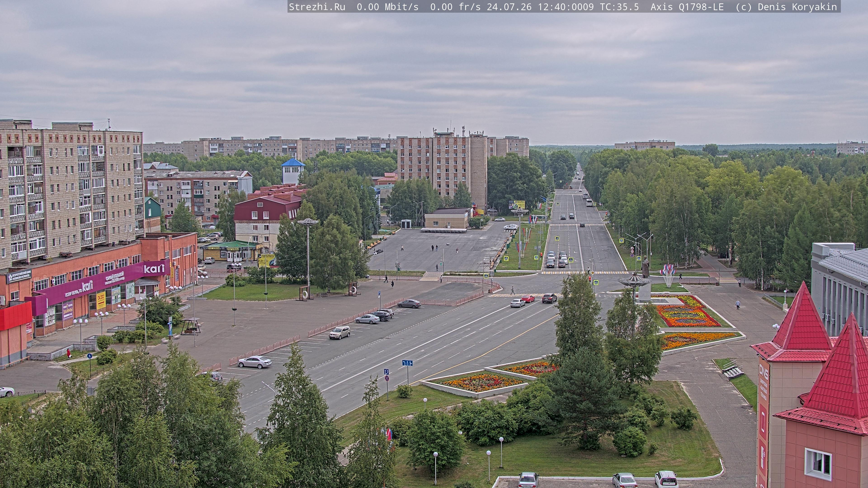Select the temperature readout "TC:35.5"

point(619,7)
